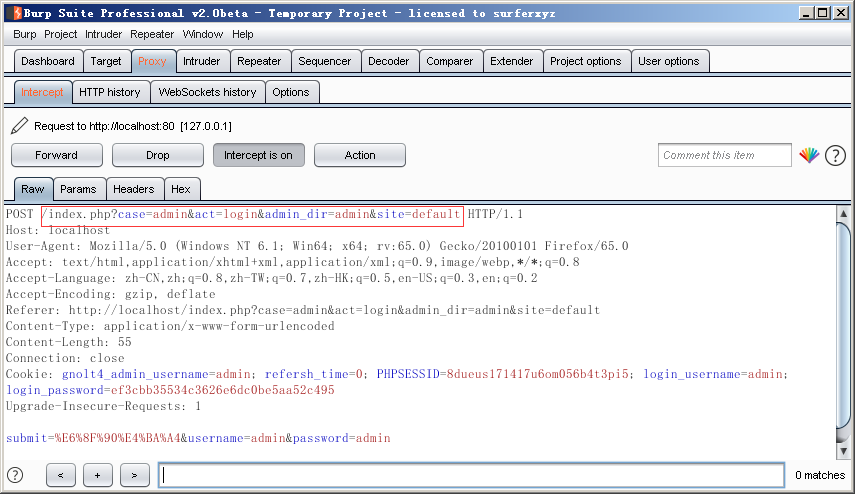Viewport: 855px width, 494px height.
Task: Click the User-Agent header line
Action: click(317, 246)
